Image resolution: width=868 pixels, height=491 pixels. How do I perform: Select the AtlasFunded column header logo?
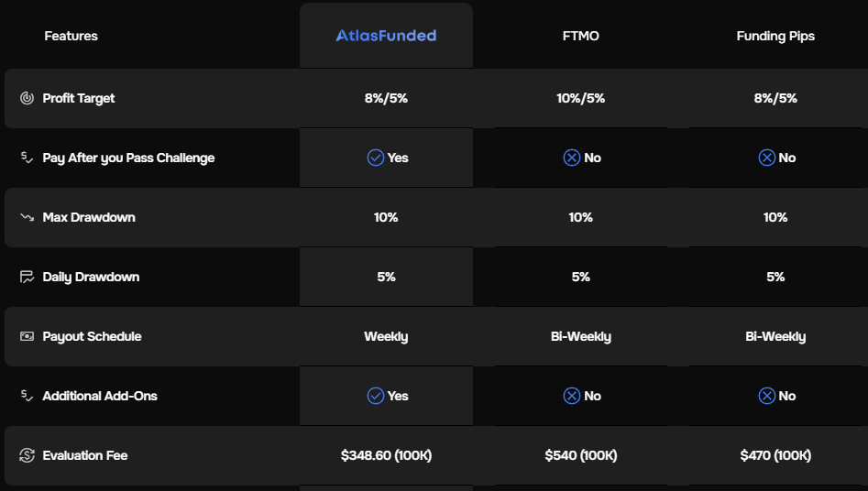pos(387,36)
